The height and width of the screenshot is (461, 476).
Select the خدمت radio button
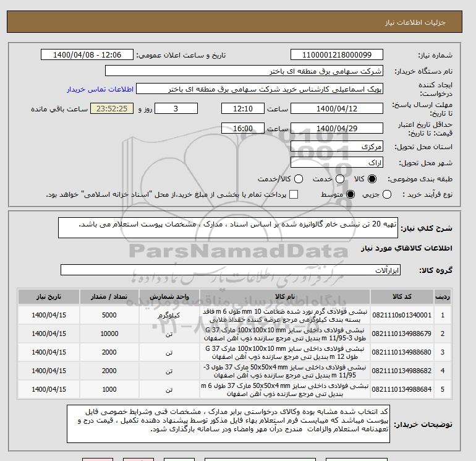340,179
